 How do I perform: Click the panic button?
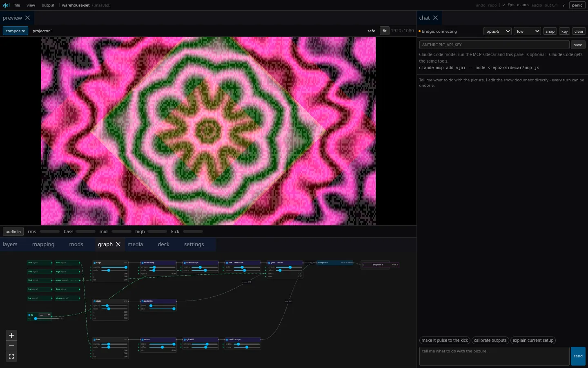577,5
